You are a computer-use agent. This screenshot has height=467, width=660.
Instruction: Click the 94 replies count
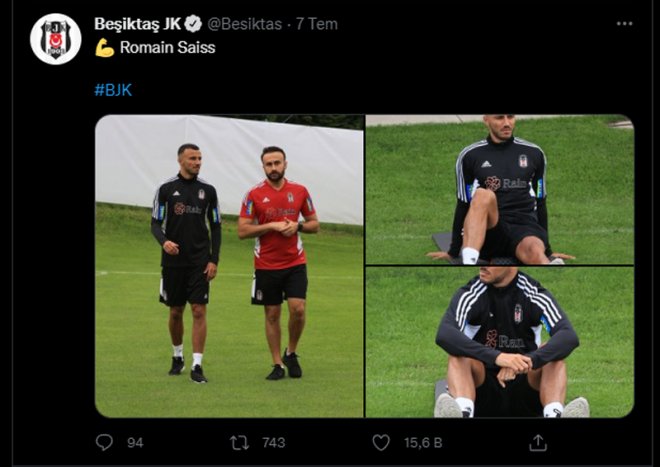[135, 442]
